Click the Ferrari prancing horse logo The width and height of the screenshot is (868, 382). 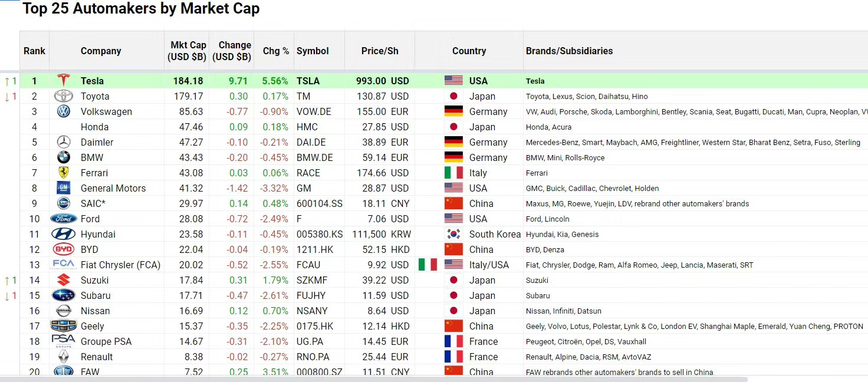click(x=63, y=173)
